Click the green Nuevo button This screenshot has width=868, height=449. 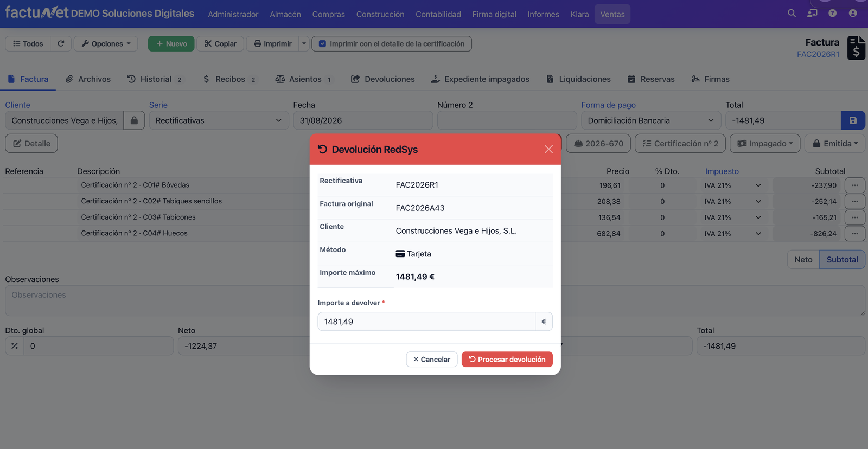tap(171, 43)
